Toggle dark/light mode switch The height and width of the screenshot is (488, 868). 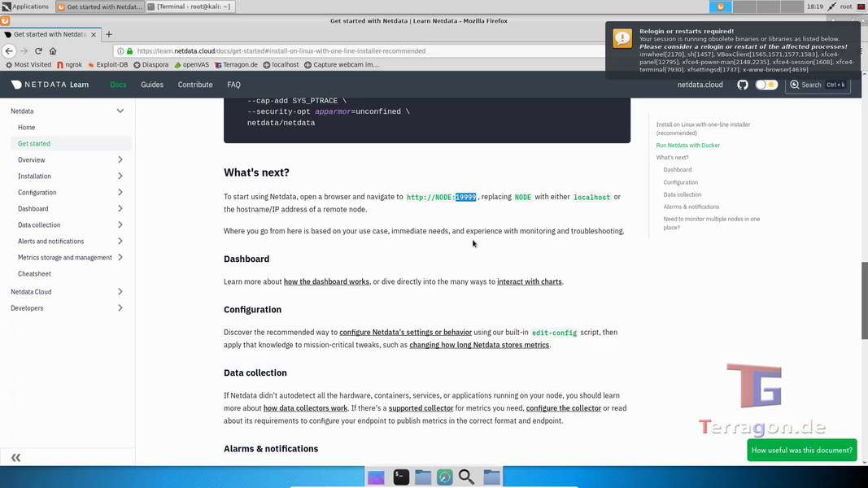766,85
